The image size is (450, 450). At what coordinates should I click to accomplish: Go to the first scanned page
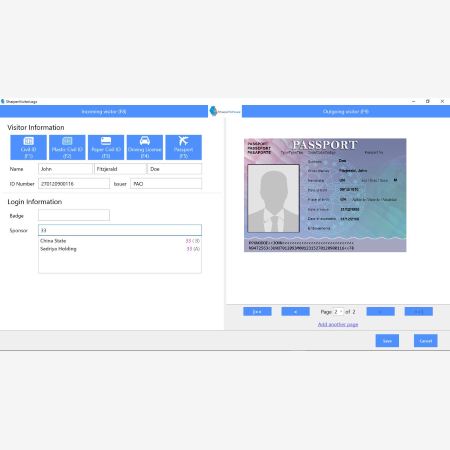(x=257, y=312)
